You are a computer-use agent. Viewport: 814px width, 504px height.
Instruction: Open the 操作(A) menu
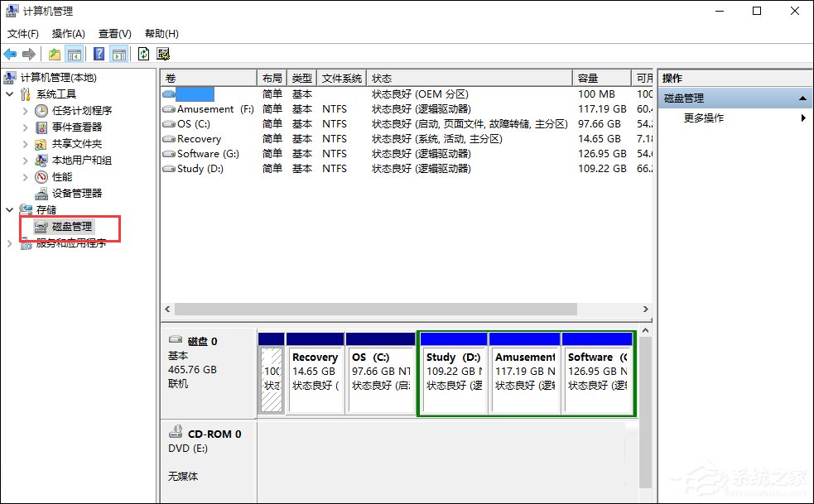click(67, 33)
